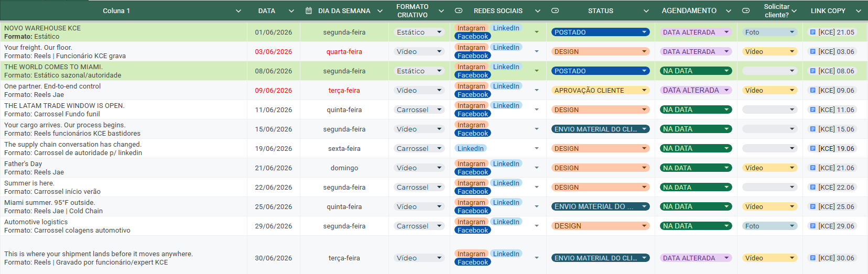This screenshot has height=274, width=868.
Task: Open redes sociais arrow in the 15/06/2026 row
Action: point(537,129)
